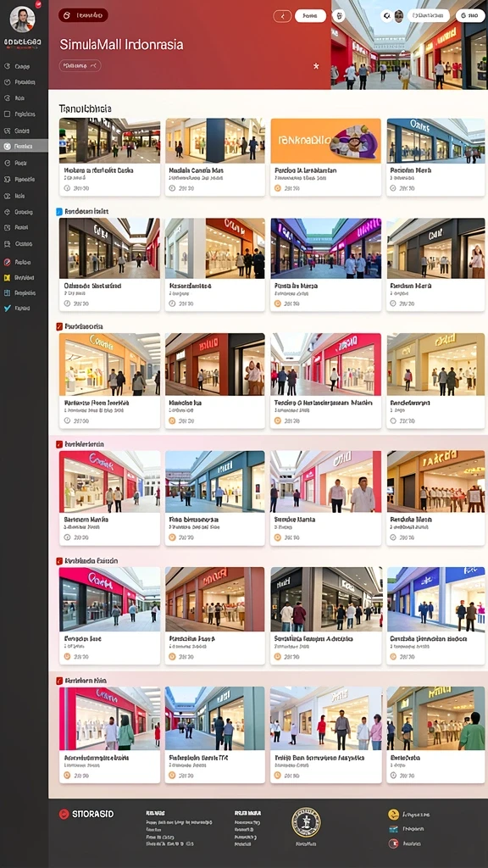Viewport: 488px width, 868px height.
Task: Click the yellow sidebar icon
Action: [7, 277]
